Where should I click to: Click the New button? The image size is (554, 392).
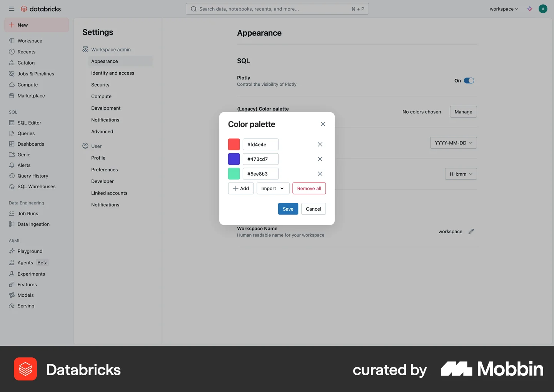pyautogui.click(x=37, y=25)
